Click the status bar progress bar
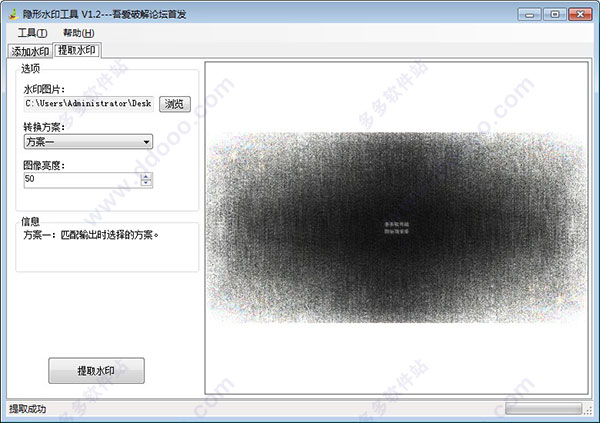Viewport: 600px width, 423px height. tap(543, 409)
